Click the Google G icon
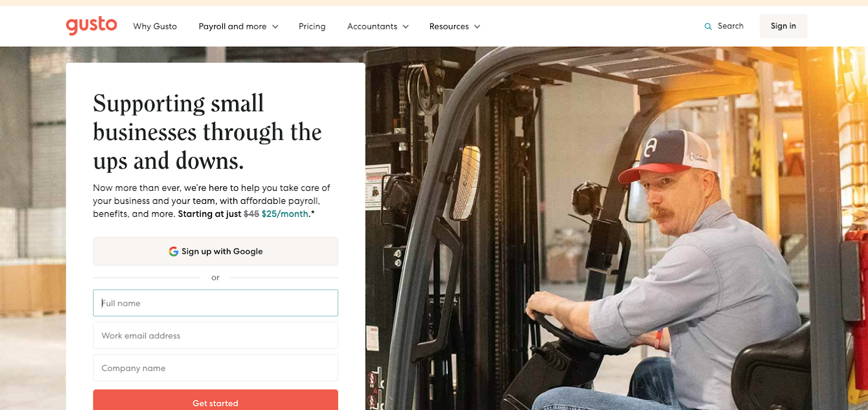The height and width of the screenshot is (410, 868). (174, 252)
